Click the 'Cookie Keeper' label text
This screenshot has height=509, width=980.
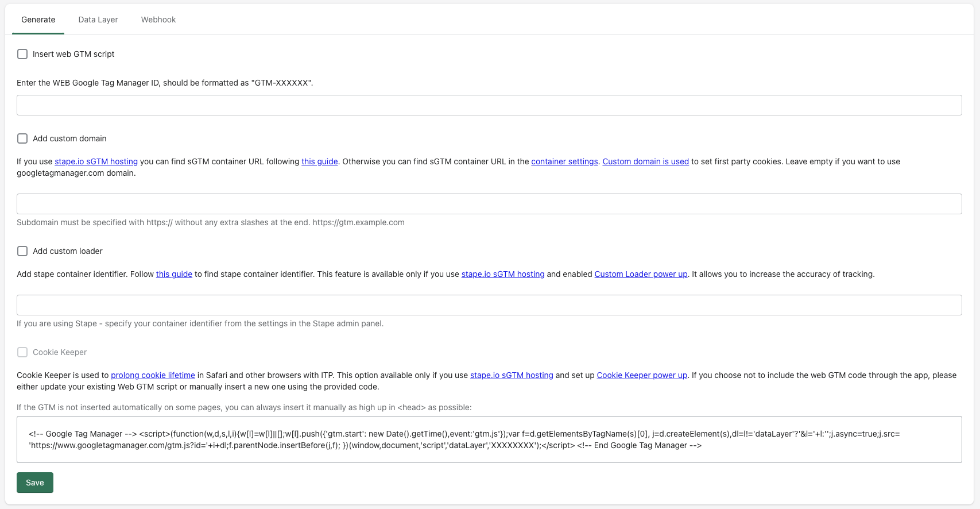[x=60, y=352]
